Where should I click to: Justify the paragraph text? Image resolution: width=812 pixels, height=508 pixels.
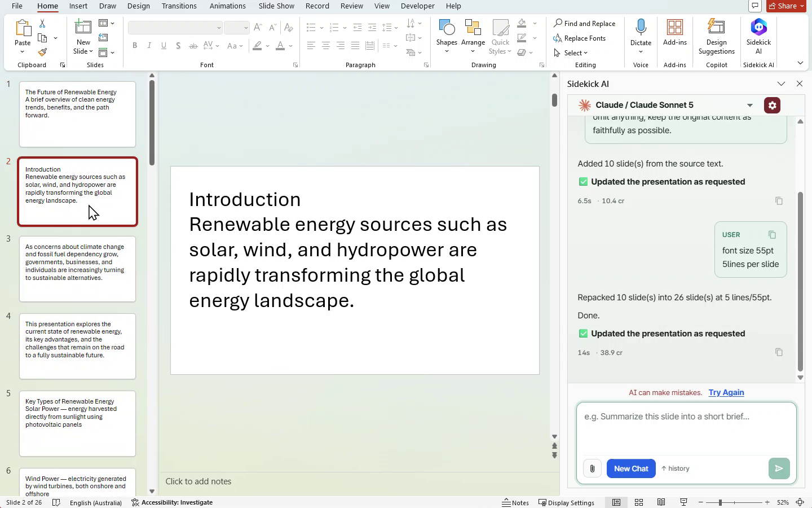click(x=355, y=46)
